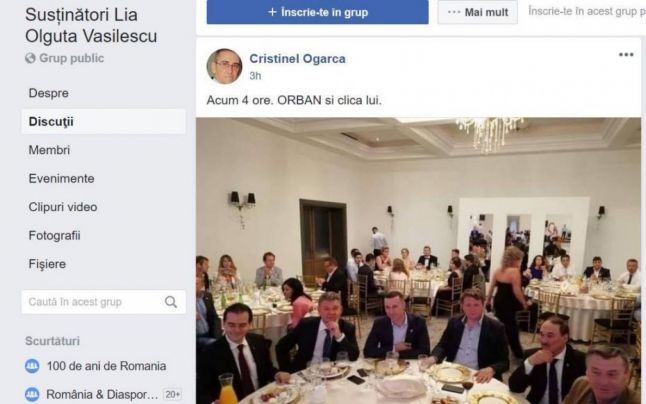Click the plus icon on Înscrie-te în grup
Screen dimensions: 646x404
tap(272, 12)
